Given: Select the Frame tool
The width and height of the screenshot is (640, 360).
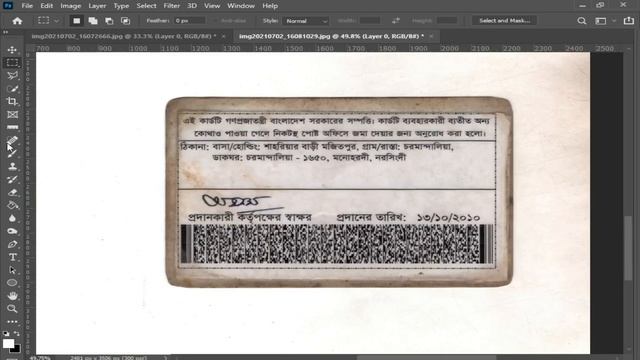Looking at the screenshot, I should (12, 114).
